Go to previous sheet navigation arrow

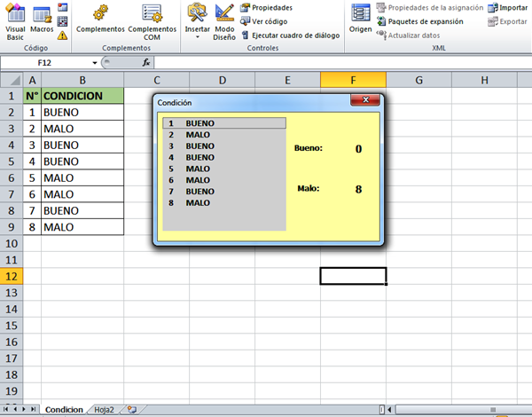pyautogui.click(x=15, y=409)
